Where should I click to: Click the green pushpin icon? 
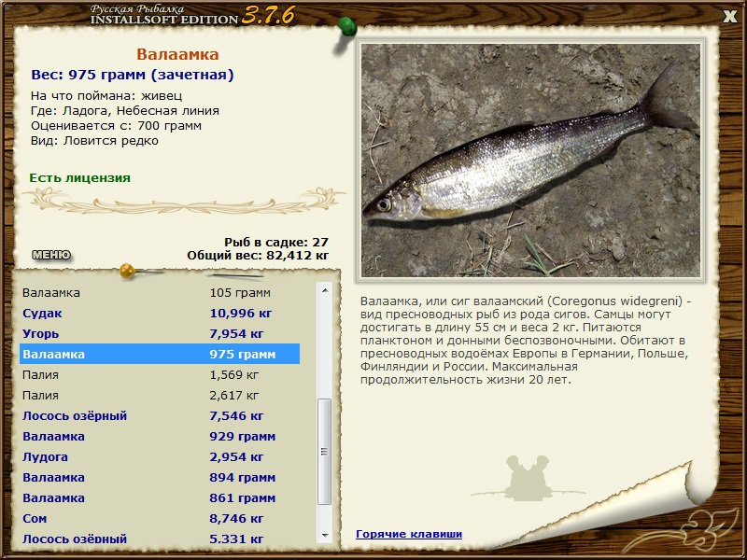(x=347, y=27)
